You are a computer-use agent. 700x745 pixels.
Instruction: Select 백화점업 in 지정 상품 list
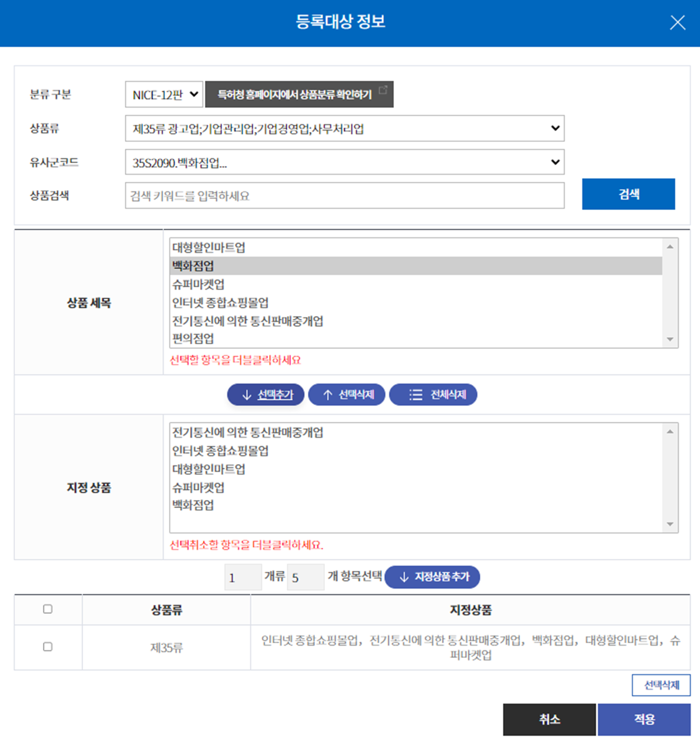click(416, 505)
